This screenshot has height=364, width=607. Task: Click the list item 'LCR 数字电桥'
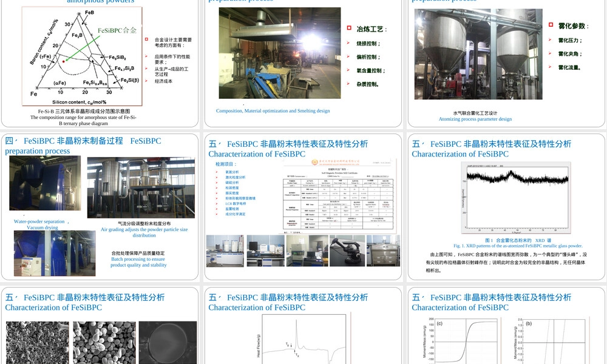pos(236,203)
